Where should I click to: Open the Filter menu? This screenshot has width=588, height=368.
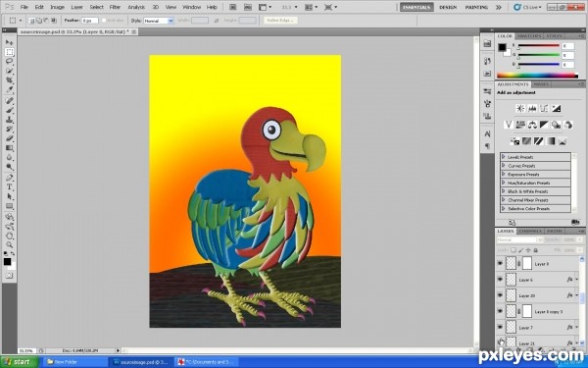115,7
